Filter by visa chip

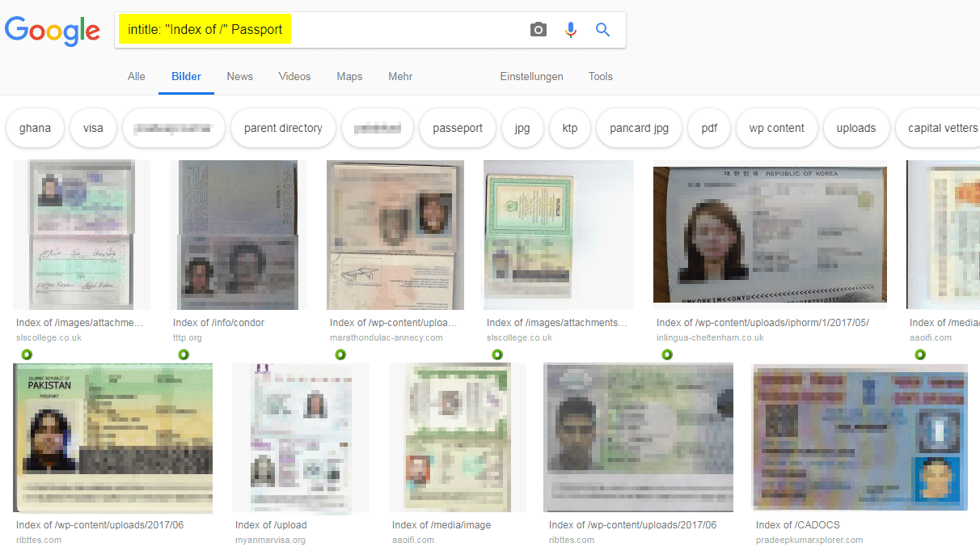(93, 128)
